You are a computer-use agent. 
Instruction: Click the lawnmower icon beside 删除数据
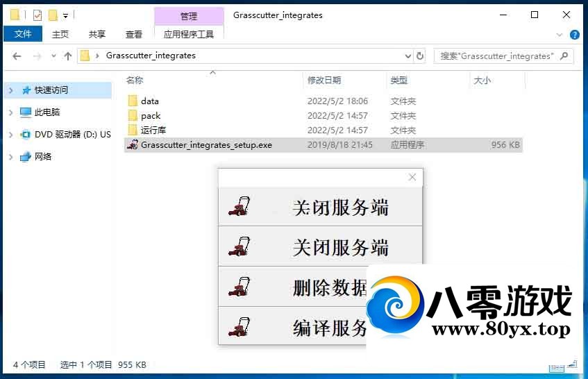(239, 287)
